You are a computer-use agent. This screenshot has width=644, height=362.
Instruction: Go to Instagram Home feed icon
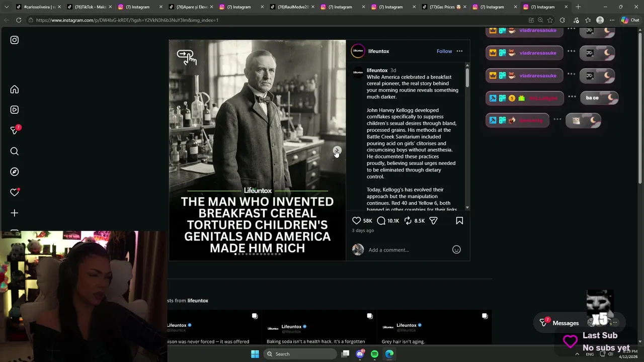pyautogui.click(x=15, y=89)
